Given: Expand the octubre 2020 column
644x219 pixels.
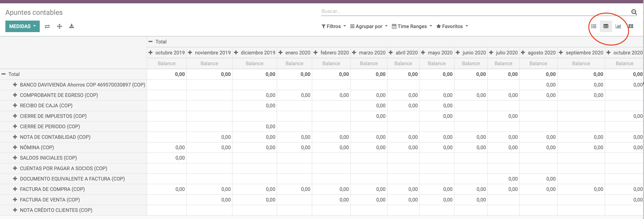Looking at the screenshot, I should [608, 52].
